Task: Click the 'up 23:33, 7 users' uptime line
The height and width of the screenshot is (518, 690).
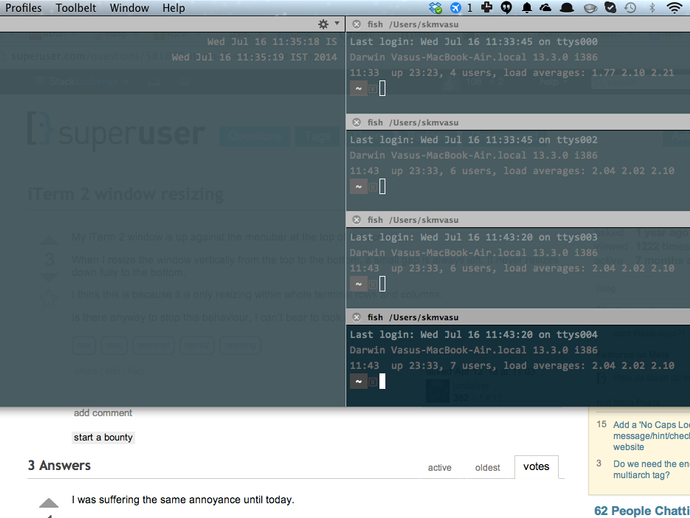Action: point(512,366)
